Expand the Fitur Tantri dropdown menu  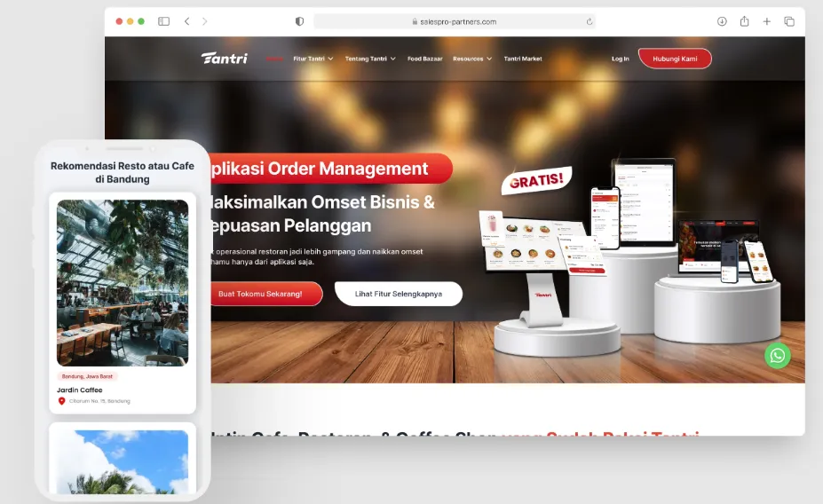point(313,59)
